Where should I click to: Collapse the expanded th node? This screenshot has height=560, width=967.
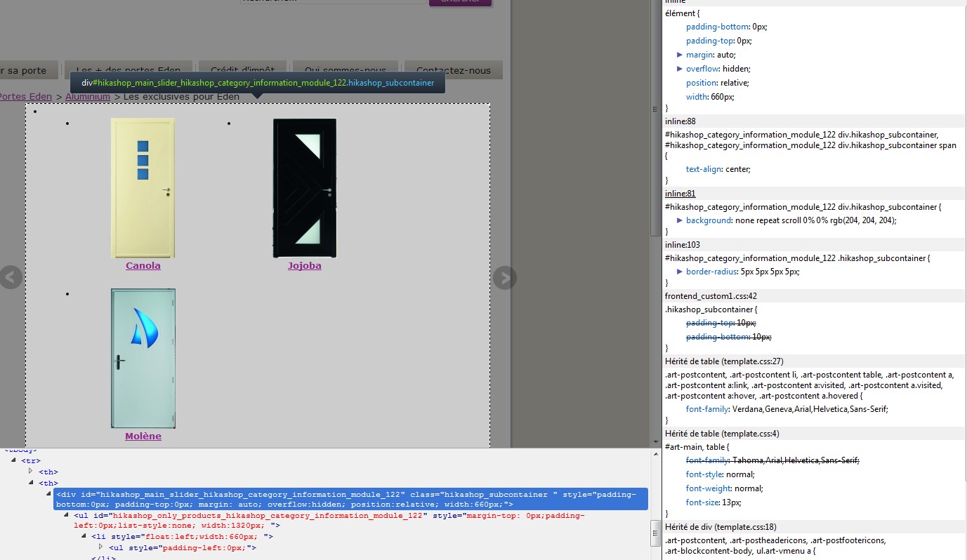31,483
